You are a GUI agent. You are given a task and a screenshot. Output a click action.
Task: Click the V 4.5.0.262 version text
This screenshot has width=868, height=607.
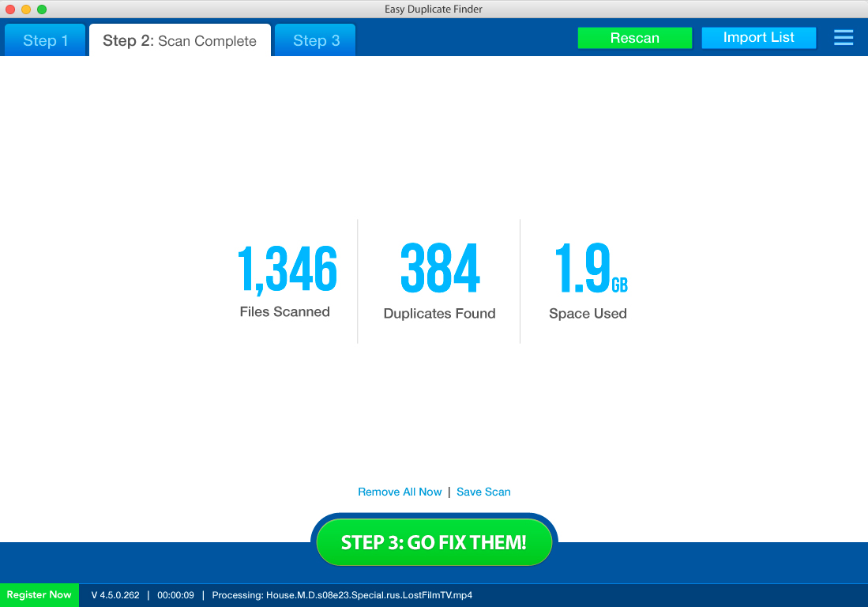(x=115, y=595)
